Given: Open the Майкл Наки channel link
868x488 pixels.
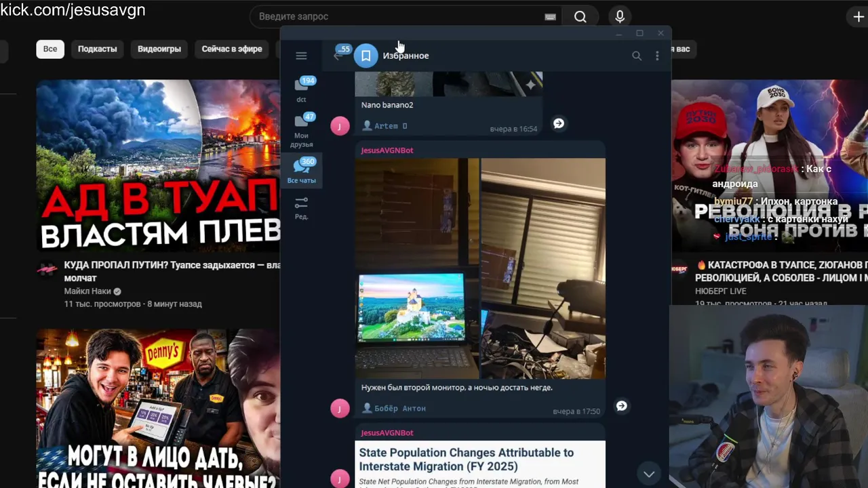Looking at the screenshot, I should [x=87, y=291].
